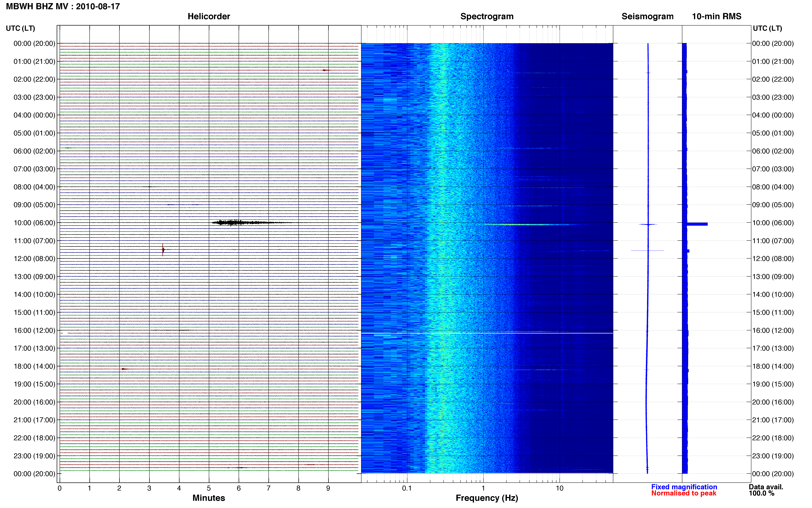This screenshot has height=508, width=812.
Task: Click left time label '19:00 (15:00)'
Action: tap(34, 384)
